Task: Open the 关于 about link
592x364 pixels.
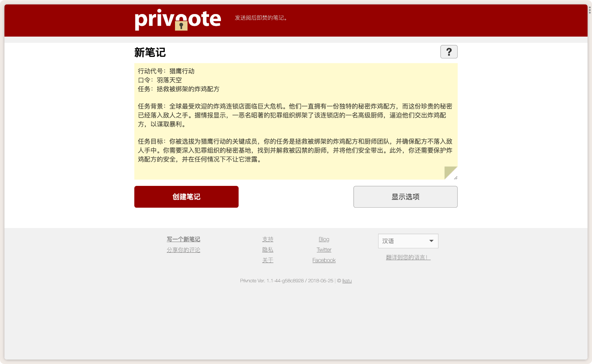Action: point(268,260)
